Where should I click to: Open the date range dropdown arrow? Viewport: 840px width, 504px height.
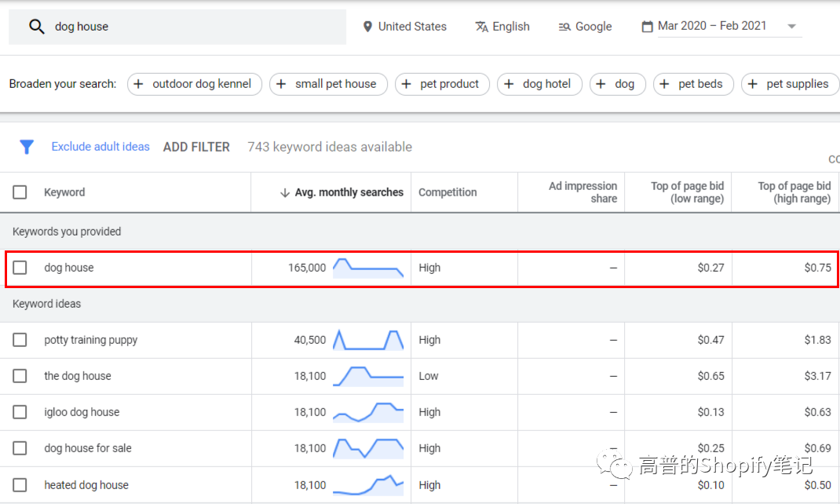[791, 27]
